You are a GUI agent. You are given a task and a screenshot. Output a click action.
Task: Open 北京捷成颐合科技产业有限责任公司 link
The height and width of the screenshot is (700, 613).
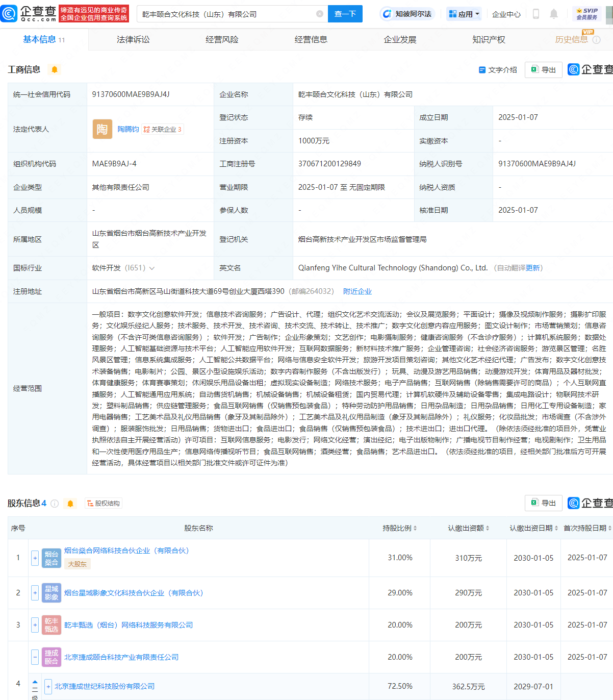click(121, 657)
